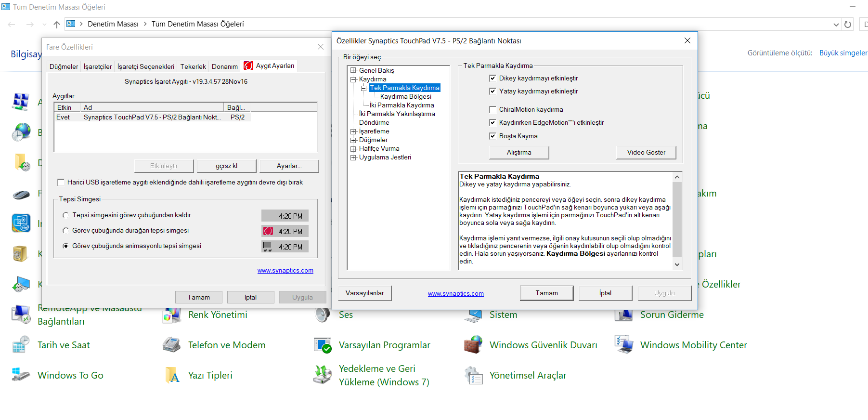Screen dimensions: 868x420
Task: Open the Büyük simgeler view dropdown
Action: click(x=843, y=53)
